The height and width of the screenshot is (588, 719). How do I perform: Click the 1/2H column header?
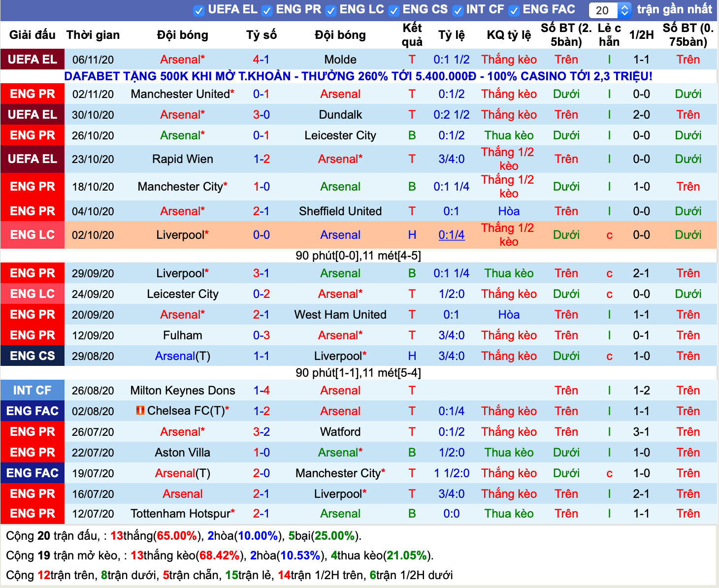tap(642, 35)
